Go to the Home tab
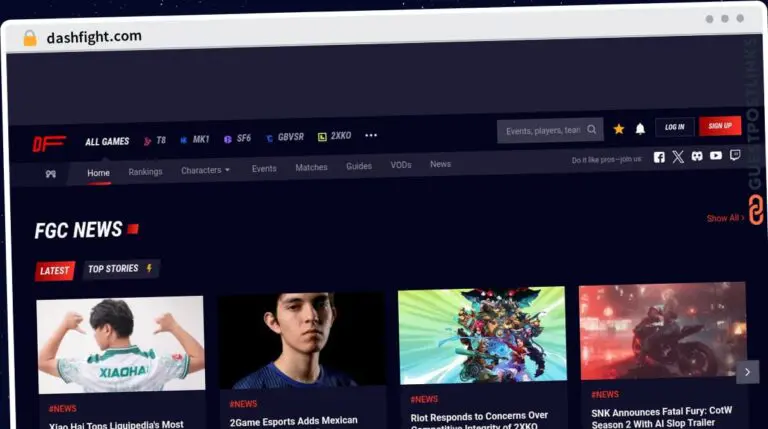 click(98, 173)
